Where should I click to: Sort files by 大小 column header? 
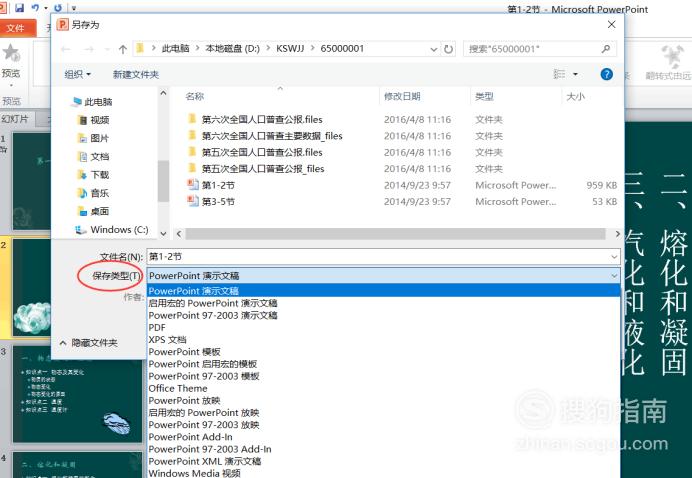point(575,96)
